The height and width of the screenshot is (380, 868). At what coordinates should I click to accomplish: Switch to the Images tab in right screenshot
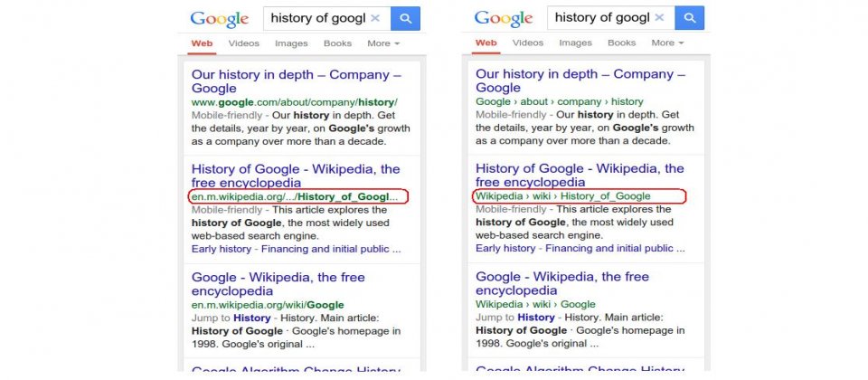tap(575, 43)
